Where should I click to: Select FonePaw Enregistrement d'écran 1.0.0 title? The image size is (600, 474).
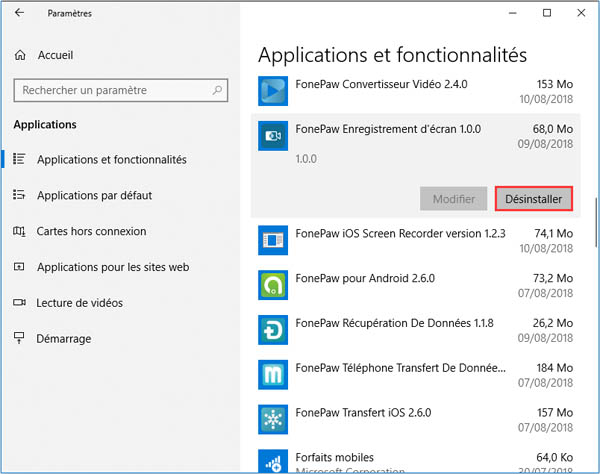(388, 129)
